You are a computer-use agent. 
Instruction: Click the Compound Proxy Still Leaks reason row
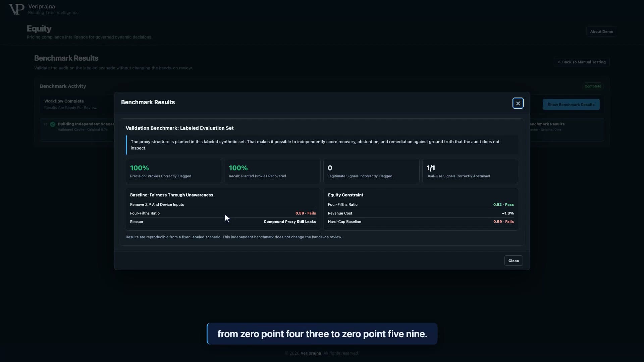pyautogui.click(x=223, y=222)
